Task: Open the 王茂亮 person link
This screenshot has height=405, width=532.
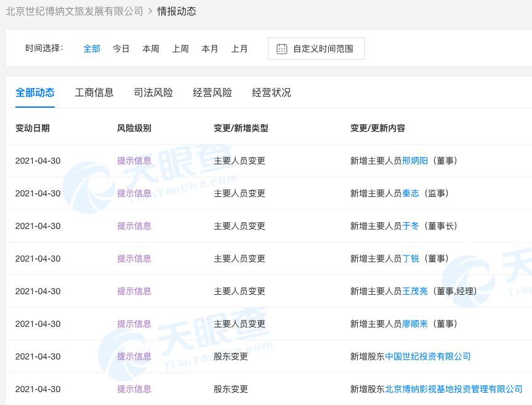Action: pyautogui.click(x=414, y=291)
